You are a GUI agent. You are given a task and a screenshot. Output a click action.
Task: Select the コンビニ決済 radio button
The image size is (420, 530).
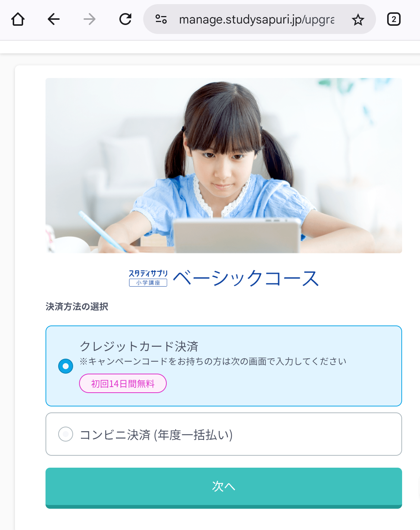click(x=66, y=434)
